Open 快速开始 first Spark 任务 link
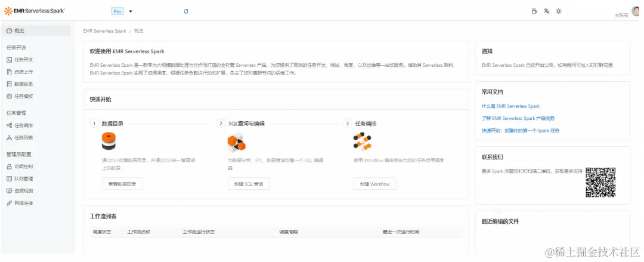 coord(521,131)
